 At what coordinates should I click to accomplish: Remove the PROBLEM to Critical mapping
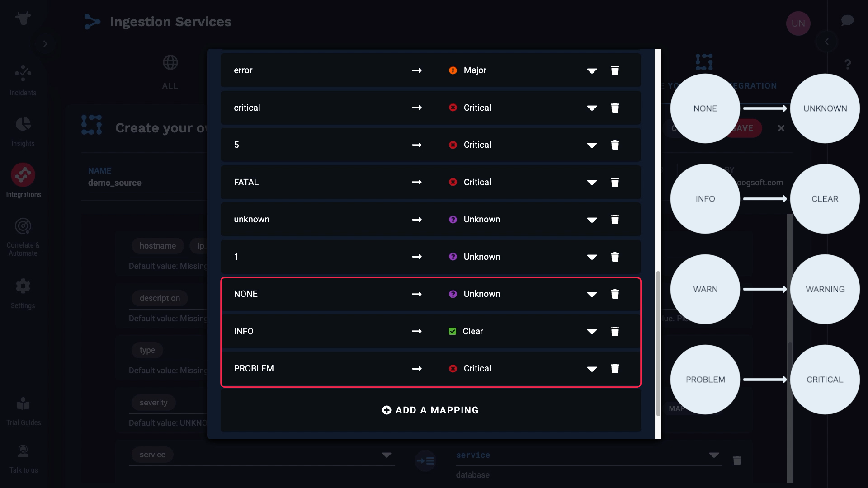pos(615,369)
